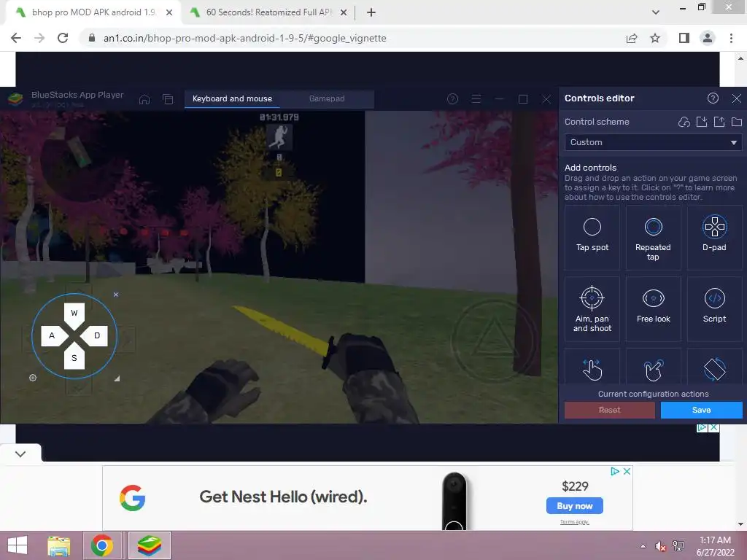Close the 60 Seconds! Reatomized tab
Screen dimensions: 747x560
(x=344, y=12)
